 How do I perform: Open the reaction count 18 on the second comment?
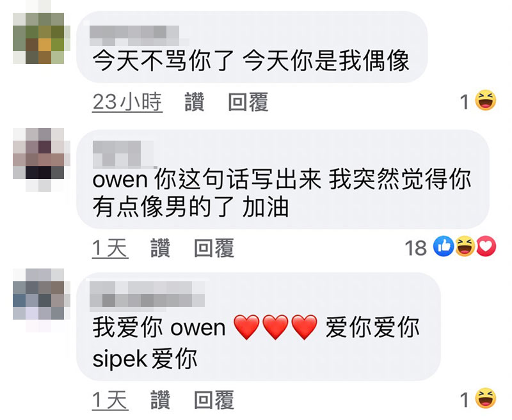coord(415,248)
